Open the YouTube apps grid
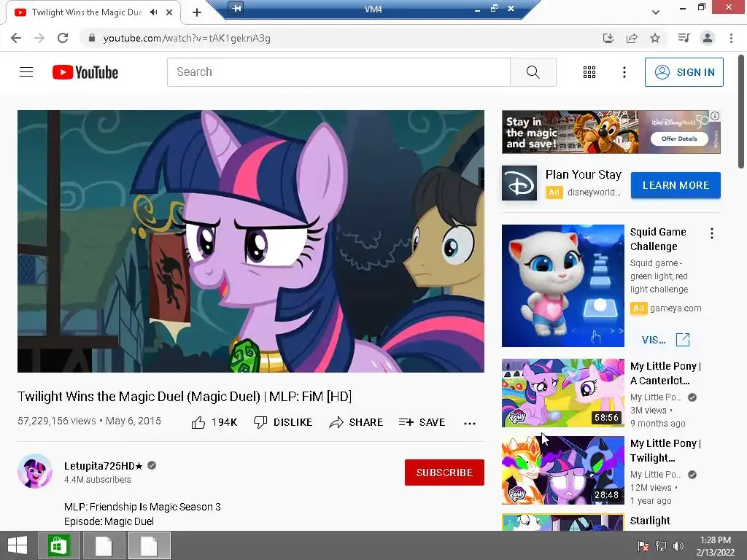The image size is (747, 560). 589,72
